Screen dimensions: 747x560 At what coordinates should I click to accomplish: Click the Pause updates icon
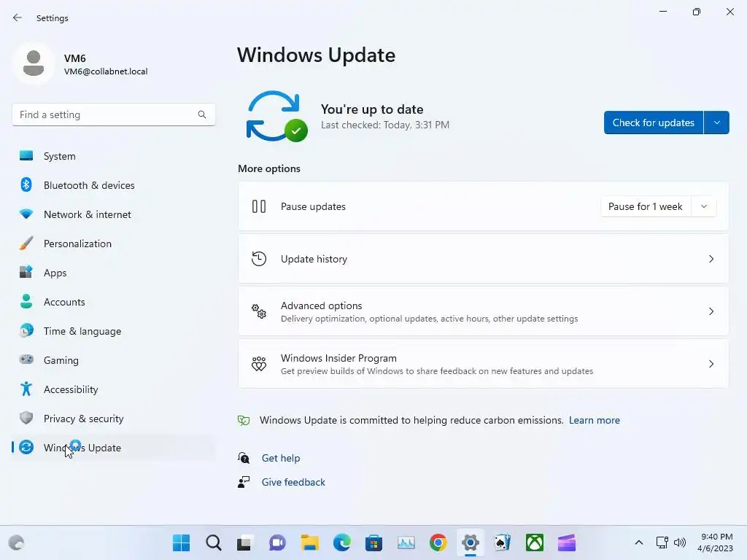pyautogui.click(x=259, y=206)
